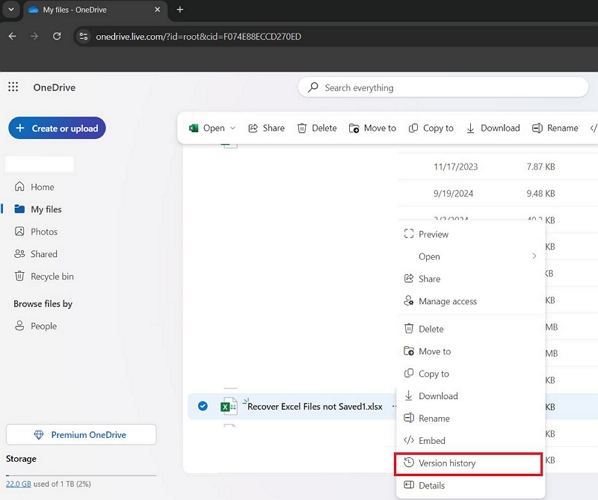Expand the Open dropdown arrow in toolbar

pos(233,128)
